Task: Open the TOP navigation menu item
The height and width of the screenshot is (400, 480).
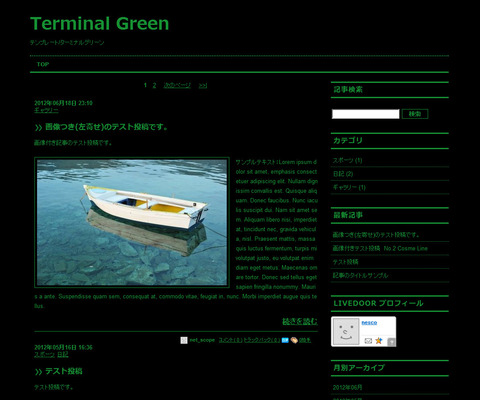Action: coord(43,64)
